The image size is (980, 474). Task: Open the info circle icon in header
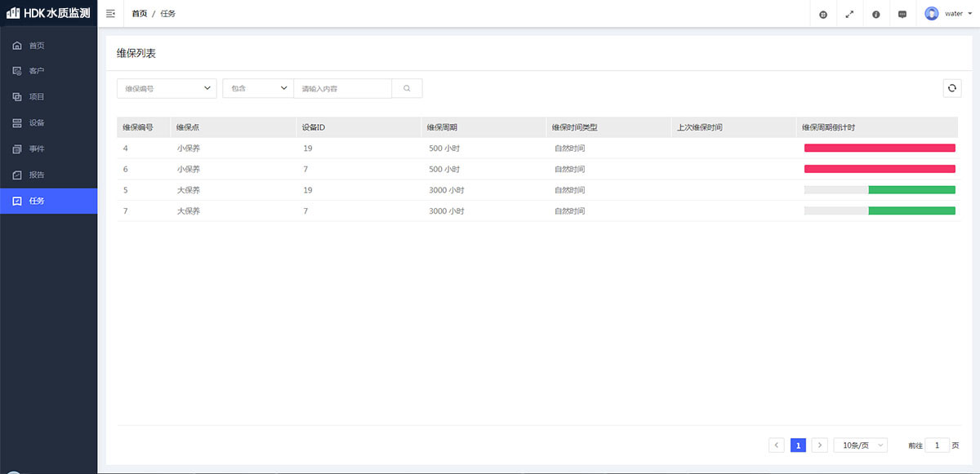point(875,14)
